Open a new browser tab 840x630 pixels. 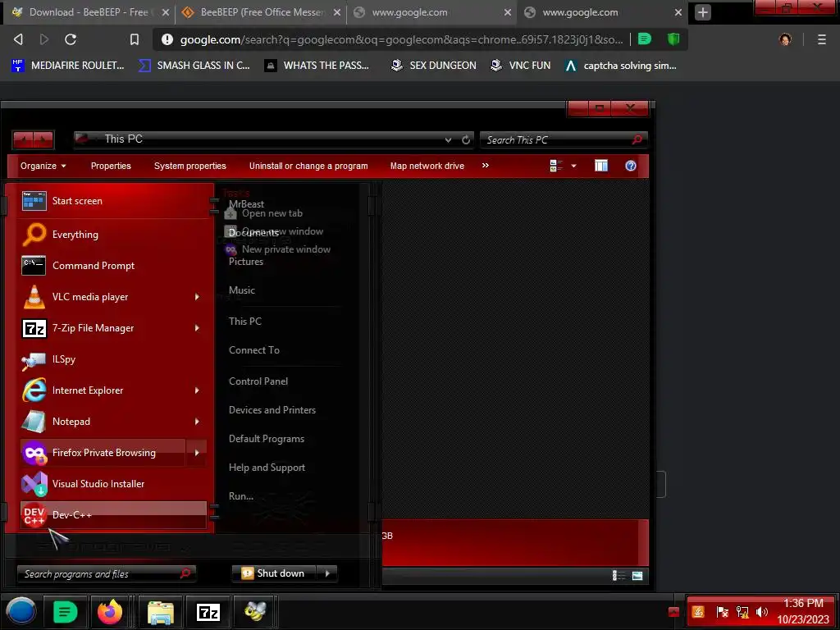[x=703, y=12]
